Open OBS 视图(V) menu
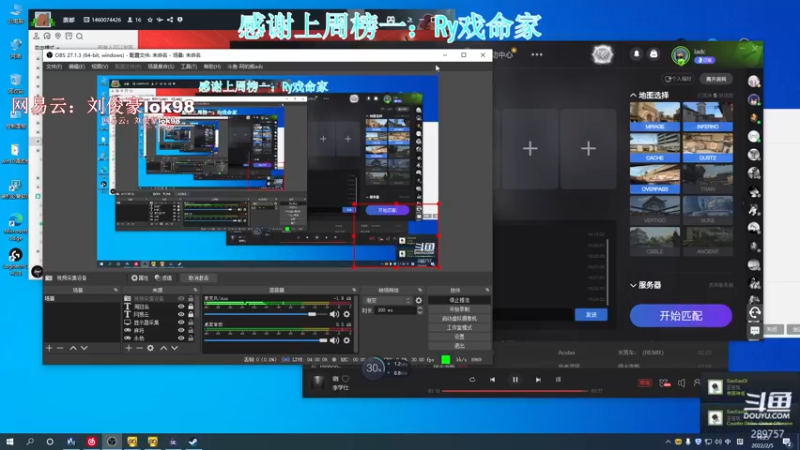 [x=100, y=67]
